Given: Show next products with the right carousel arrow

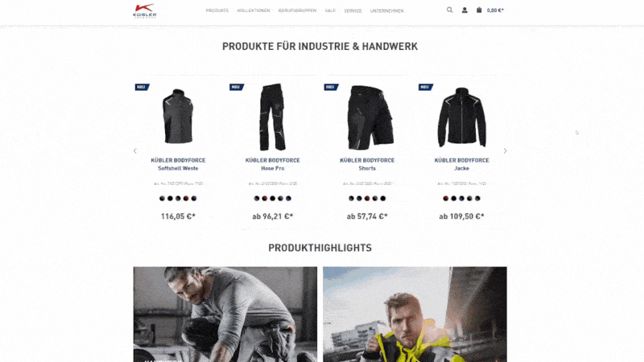Looking at the screenshot, I should [506, 150].
